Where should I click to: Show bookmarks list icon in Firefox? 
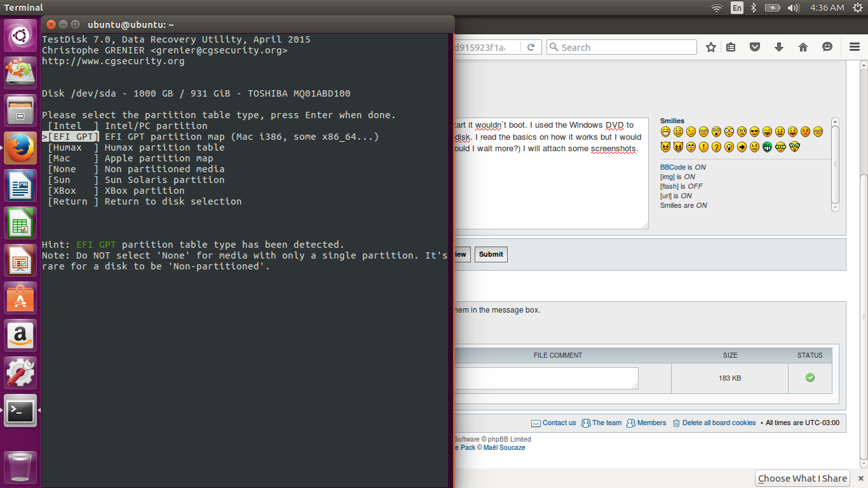pyautogui.click(x=731, y=47)
